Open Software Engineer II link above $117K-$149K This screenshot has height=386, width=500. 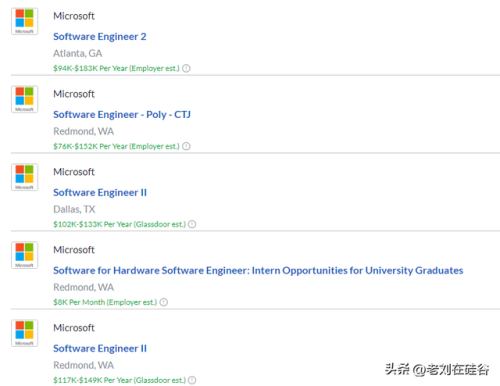[x=100, y=349]
